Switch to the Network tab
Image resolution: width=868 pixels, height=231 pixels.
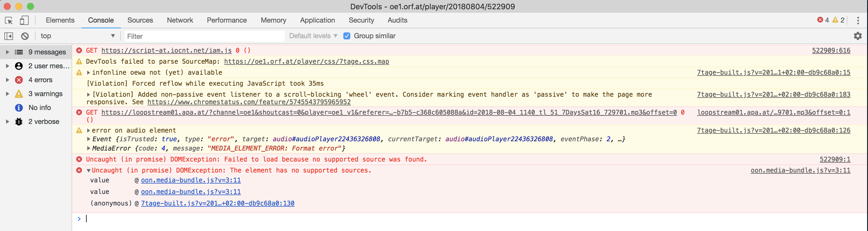pyautogui.click(x=180, y=21)
